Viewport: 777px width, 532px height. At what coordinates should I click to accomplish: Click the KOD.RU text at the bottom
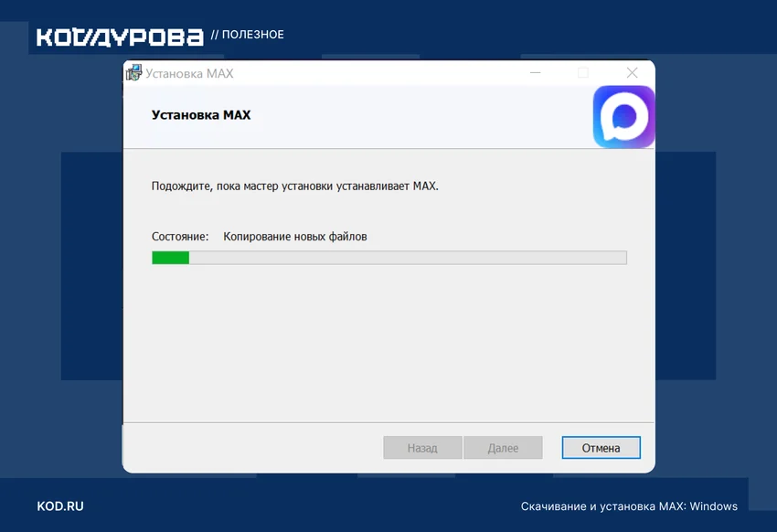60,506
